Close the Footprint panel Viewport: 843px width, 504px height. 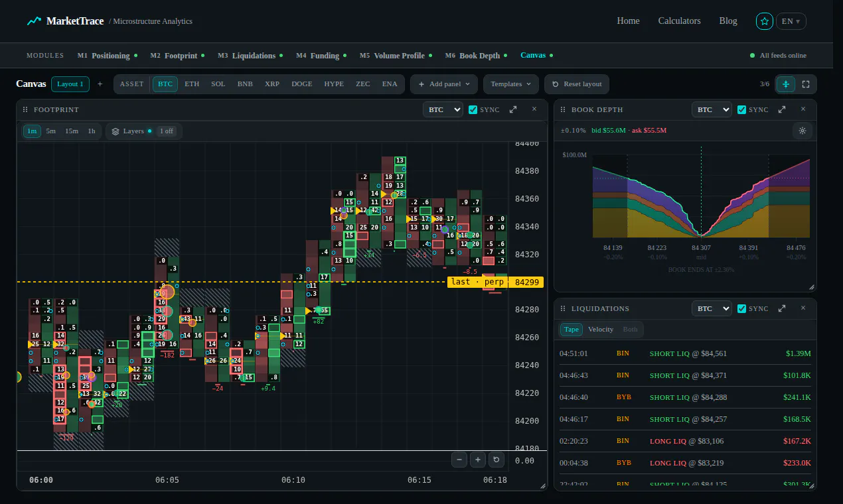tap(534, 109)
